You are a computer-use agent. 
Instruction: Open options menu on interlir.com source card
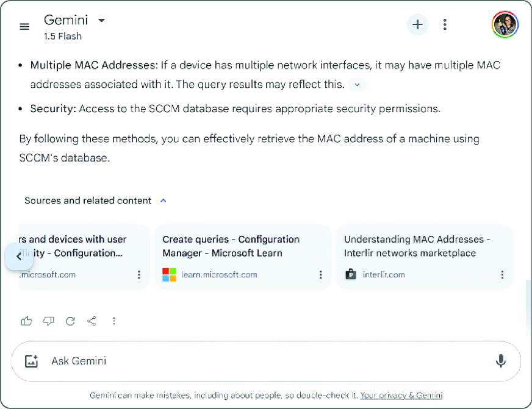click(502, 275)
